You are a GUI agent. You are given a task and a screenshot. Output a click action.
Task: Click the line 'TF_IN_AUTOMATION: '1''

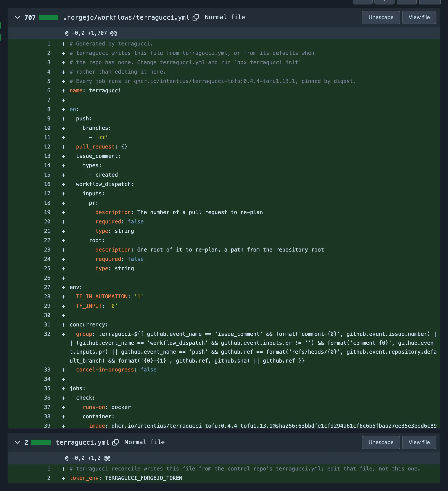pos(110,297)
